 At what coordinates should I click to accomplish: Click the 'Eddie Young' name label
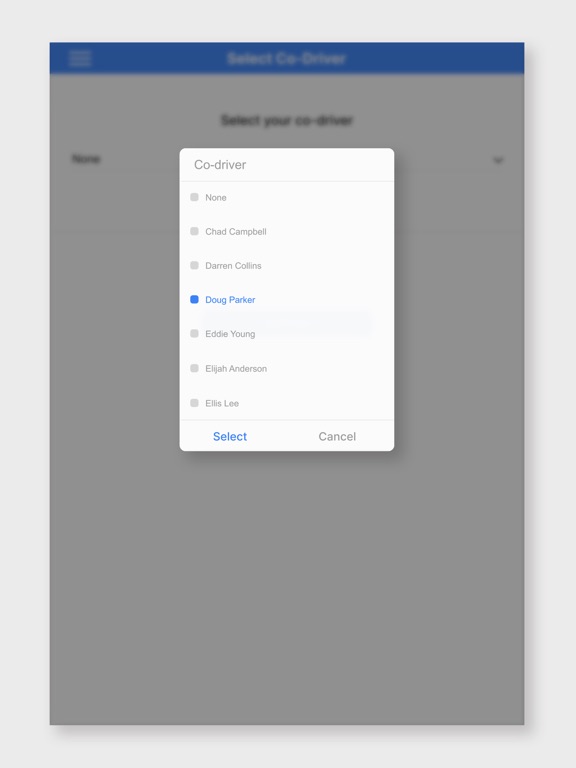click(230, 334)
